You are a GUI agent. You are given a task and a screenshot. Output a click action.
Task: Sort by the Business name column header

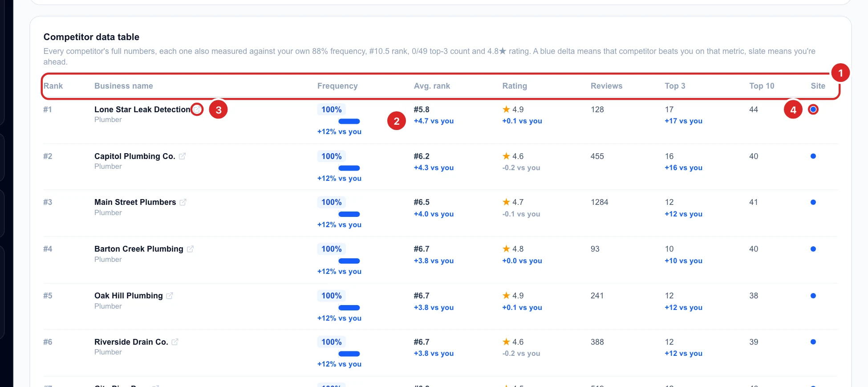click(x=124, y=86)
